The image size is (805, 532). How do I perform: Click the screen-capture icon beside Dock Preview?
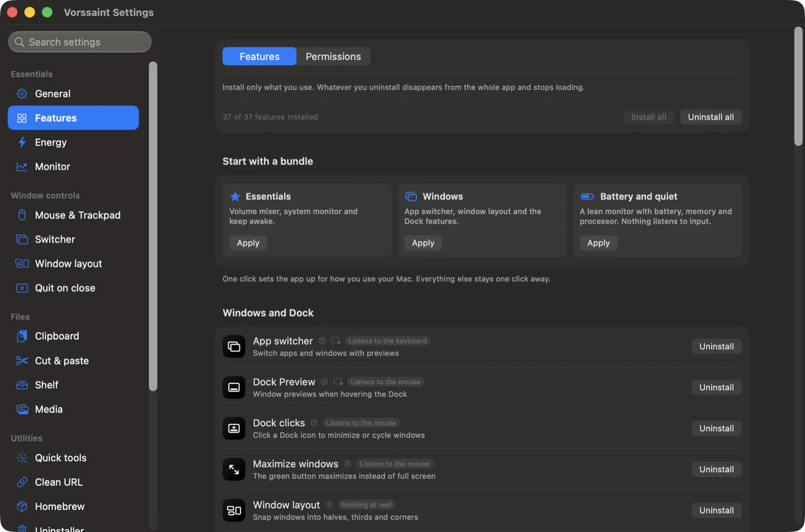pyautogui.click(x=338, y=382)
